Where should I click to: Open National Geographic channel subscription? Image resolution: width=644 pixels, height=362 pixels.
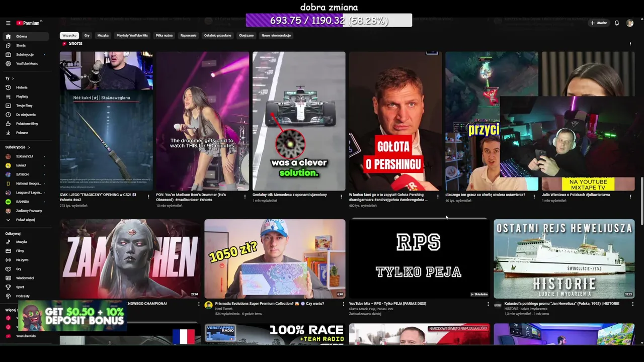tap(26, 184)
